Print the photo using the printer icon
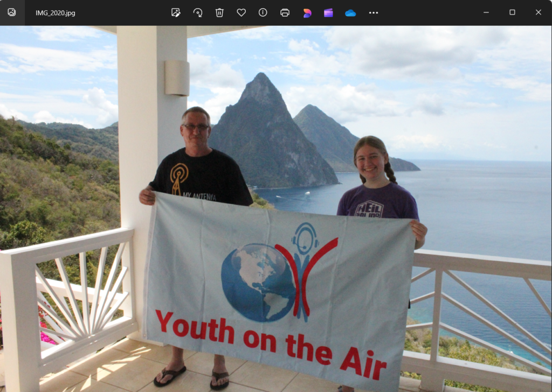 tap(285, 13)
